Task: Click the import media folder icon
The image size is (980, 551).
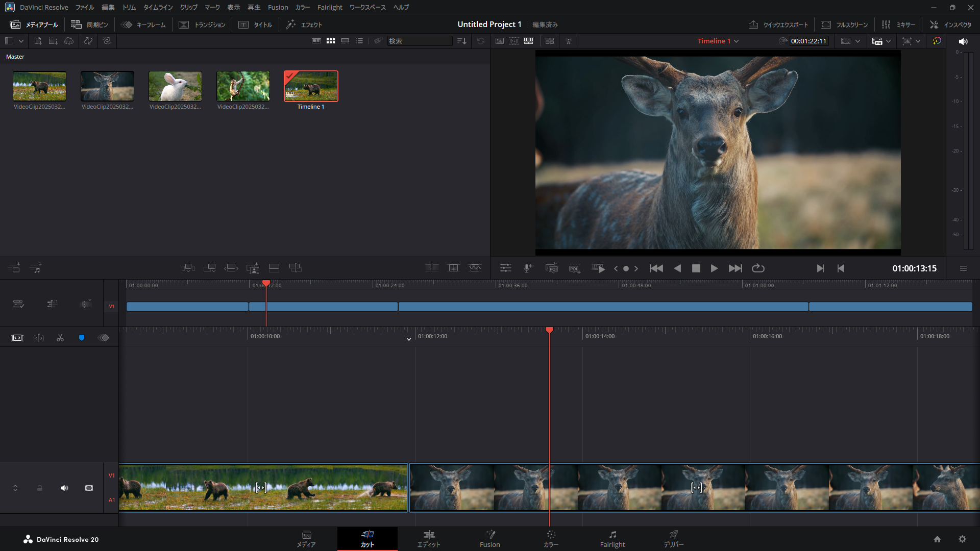Action: click(x=53, y=41)
